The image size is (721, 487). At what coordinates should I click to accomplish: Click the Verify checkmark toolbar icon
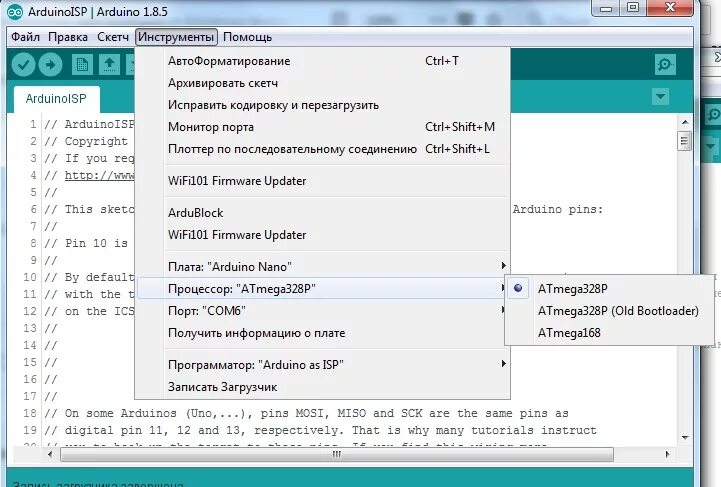[23, 65]
